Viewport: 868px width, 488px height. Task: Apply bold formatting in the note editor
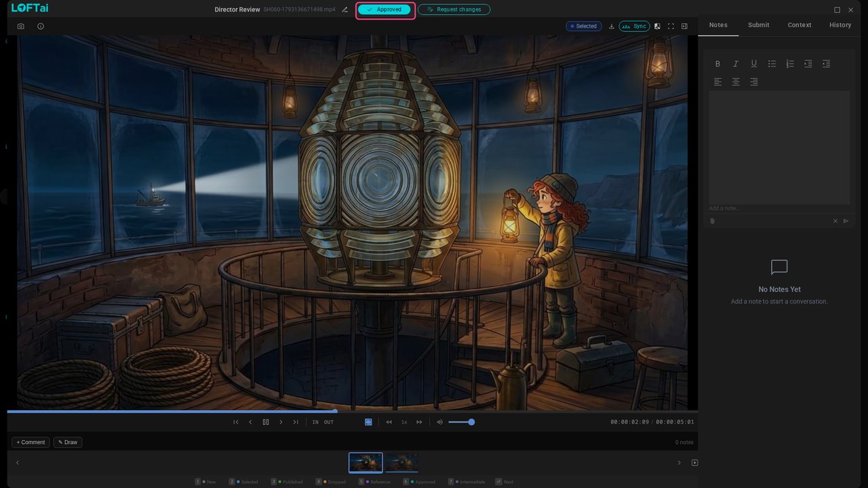coord(717,64)
